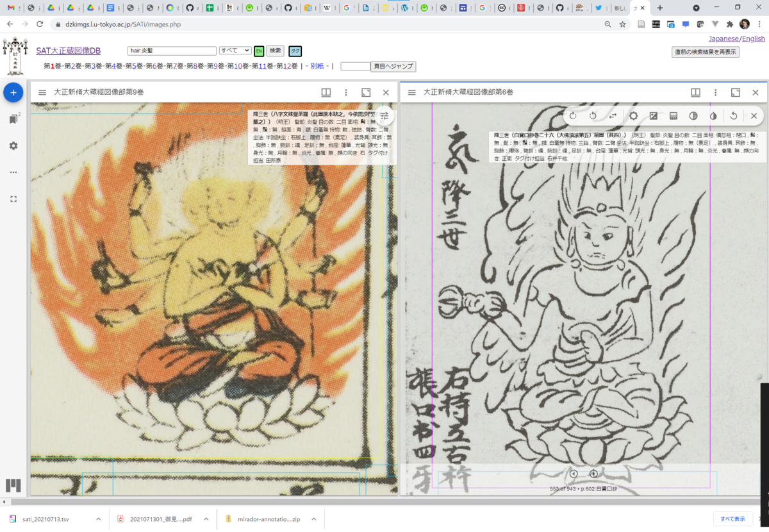Open more options of 第9巻 window
Screen dimensions: 769x532
coord(346,92)
